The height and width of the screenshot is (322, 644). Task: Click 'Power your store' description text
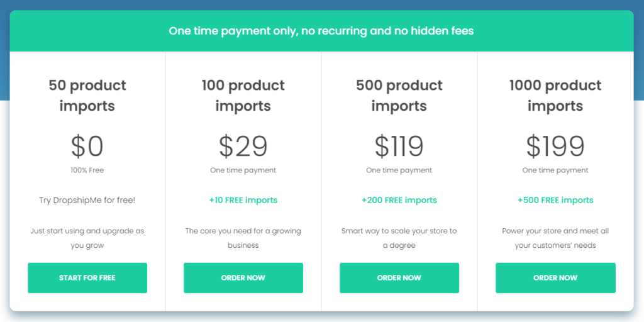pos(555,238)
